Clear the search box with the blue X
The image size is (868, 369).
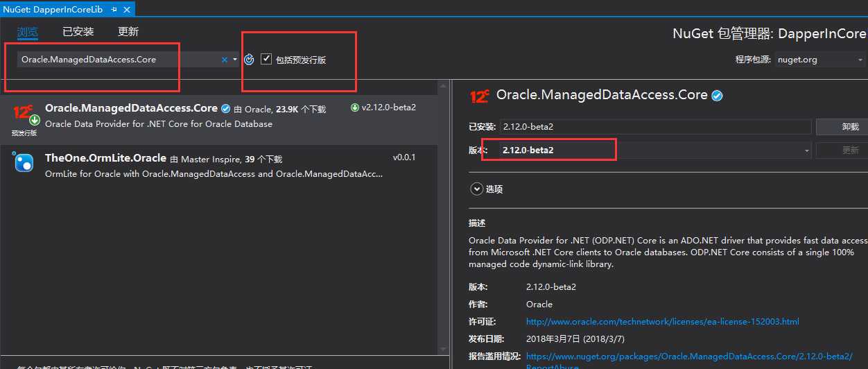pos(224,60)
